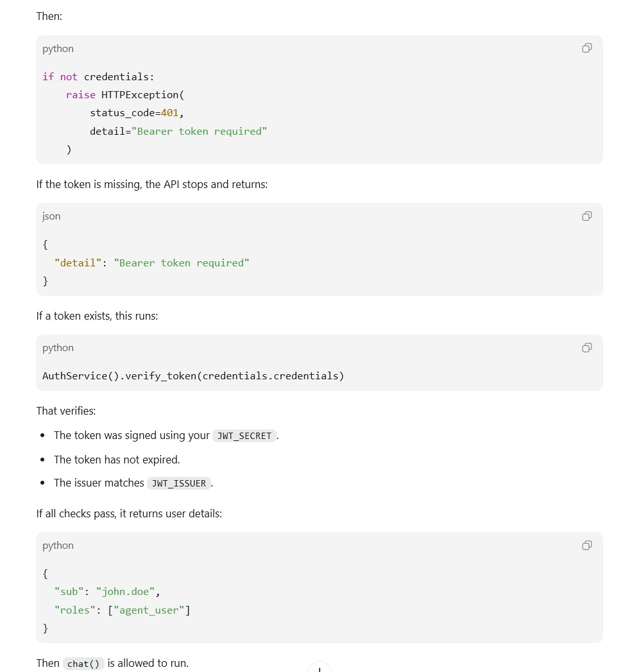Image resolution: width=634 pixels, height=672 pixels.
Task: Click the JWT_ISSUER inline code
Action: point(179,483)
